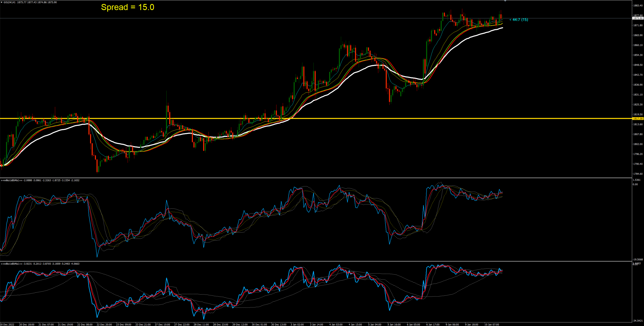Click yellow price tag 1817.08
This screenshot has height=326, width=644.
[x=638, y=119]
